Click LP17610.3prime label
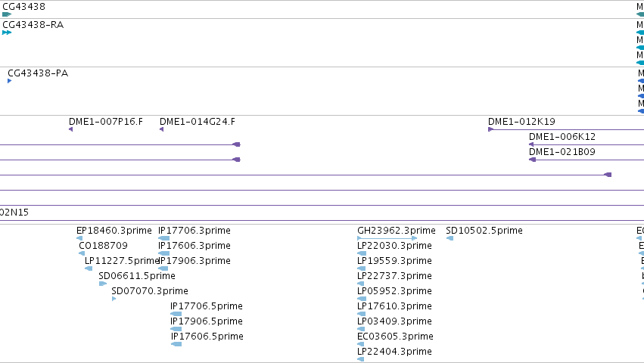The height and width of the screenshot is (363, 644). point(395,306)
